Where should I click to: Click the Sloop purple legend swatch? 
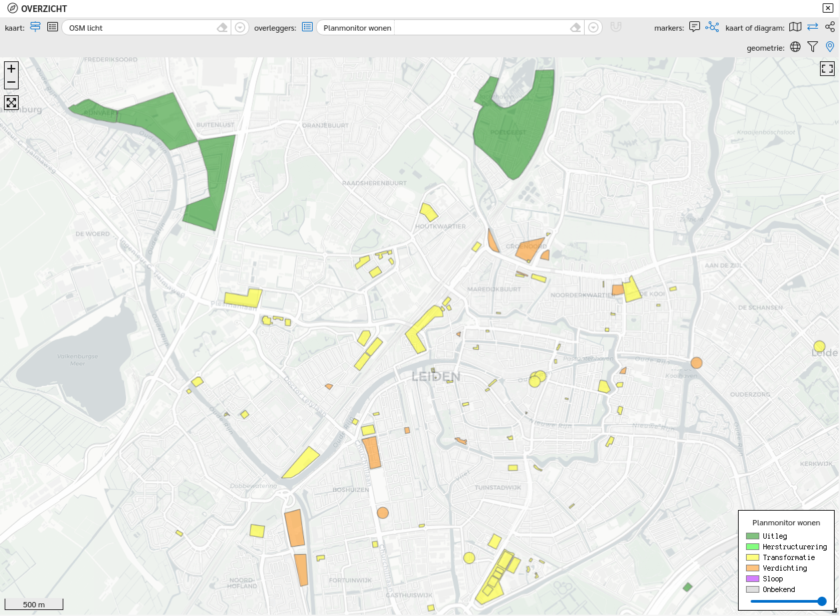(x=753, y=579)
